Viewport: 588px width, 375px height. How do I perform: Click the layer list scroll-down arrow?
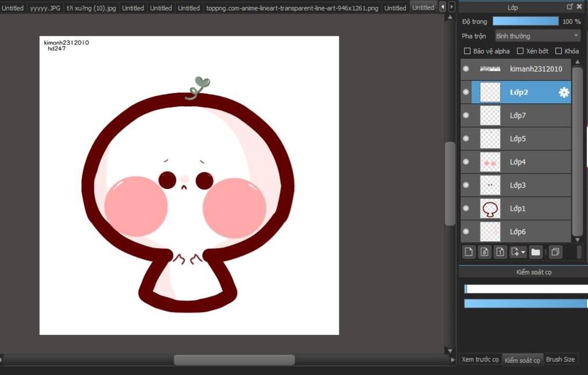point(578,239)
